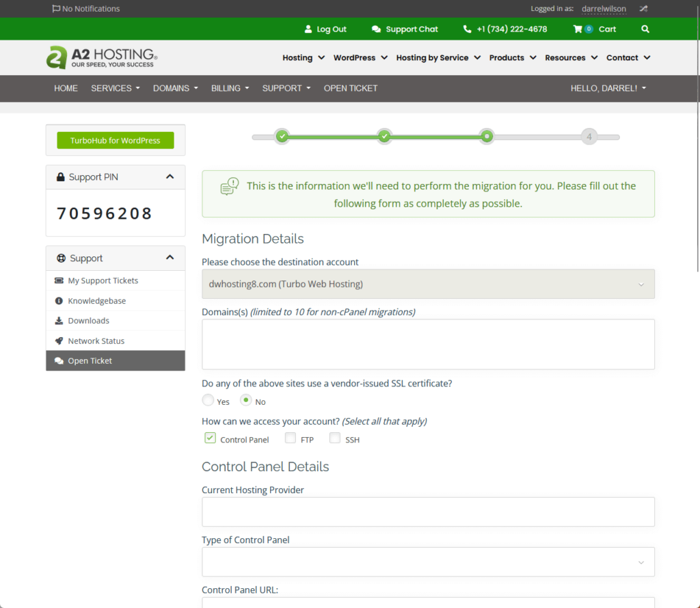Viewport: 700px width, 608px height.
Task: Click the current third progress step
Action: point(487,136)
